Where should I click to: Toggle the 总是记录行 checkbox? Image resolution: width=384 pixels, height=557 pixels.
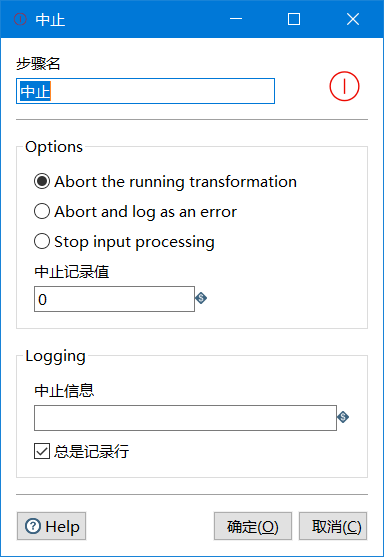click(x=42, y=451)
